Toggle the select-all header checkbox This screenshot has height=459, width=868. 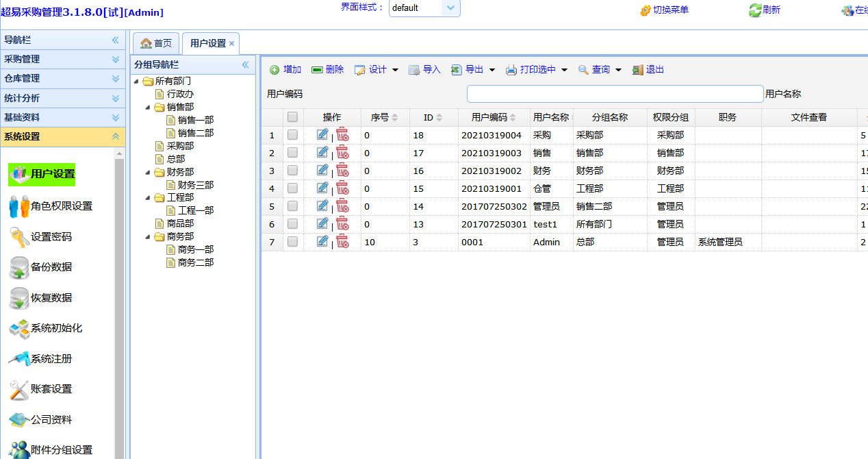click(x=292, y=117)
